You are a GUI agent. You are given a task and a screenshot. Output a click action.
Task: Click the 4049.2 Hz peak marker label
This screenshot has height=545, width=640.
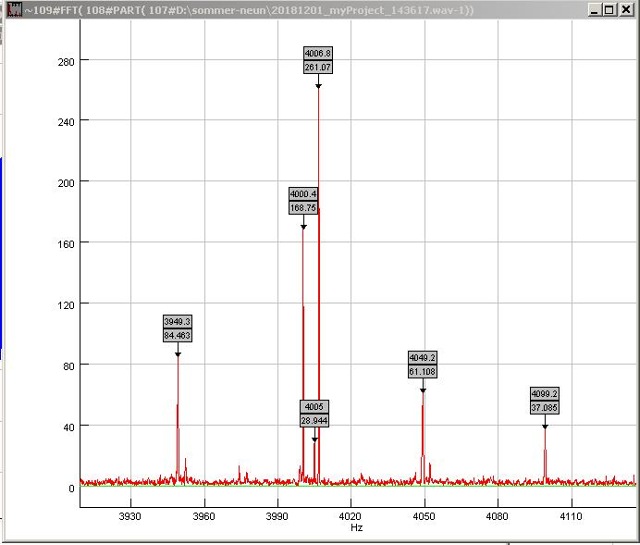pyautogui.click(x=422, y=358)
